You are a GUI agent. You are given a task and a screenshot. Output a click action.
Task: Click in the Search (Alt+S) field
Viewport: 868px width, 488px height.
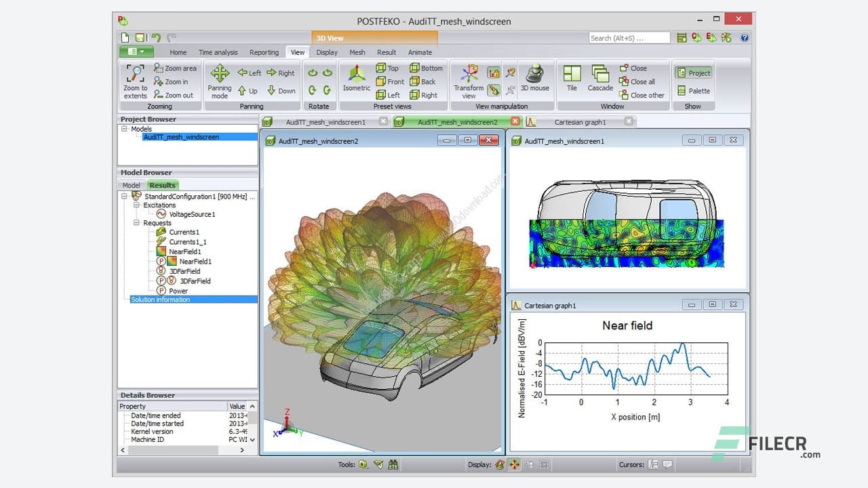point(628,38)
